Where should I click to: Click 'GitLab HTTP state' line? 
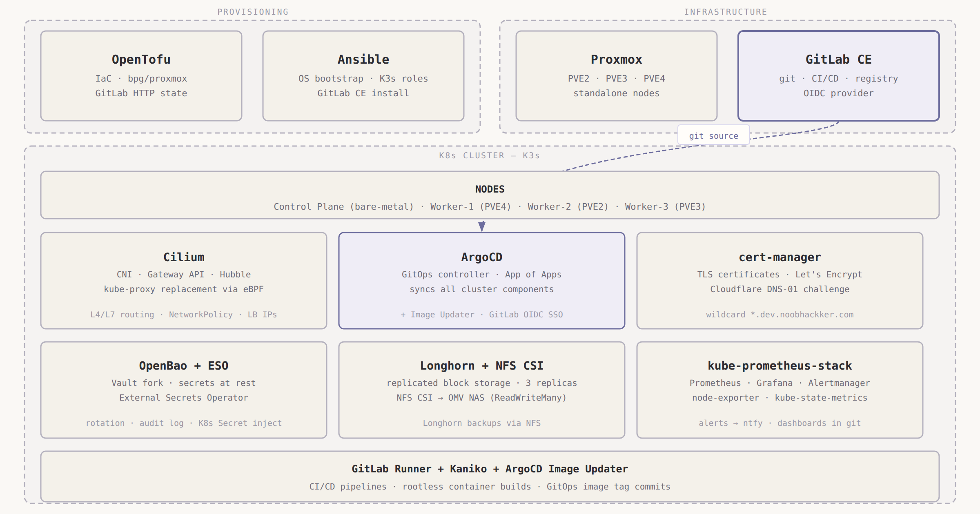tap(141, 93)
